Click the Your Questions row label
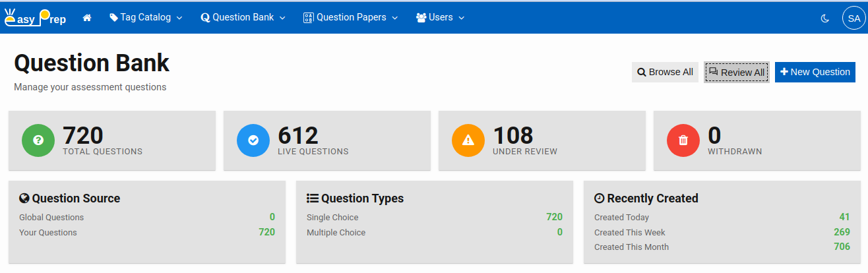The width and height of the screenshot is (868, 273). [x=48, y=232]
